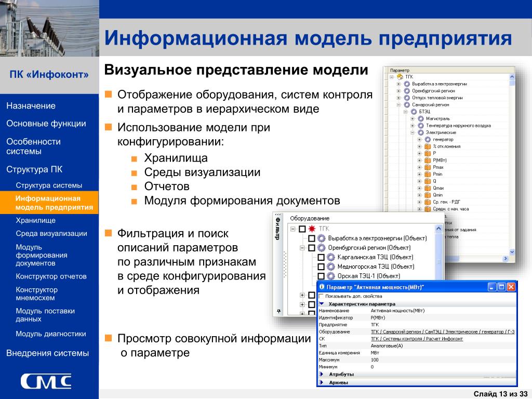Click gear icon of Медногорская ТЭЦ (Объект)
This screenshot has height=399, width=532.
331,267
